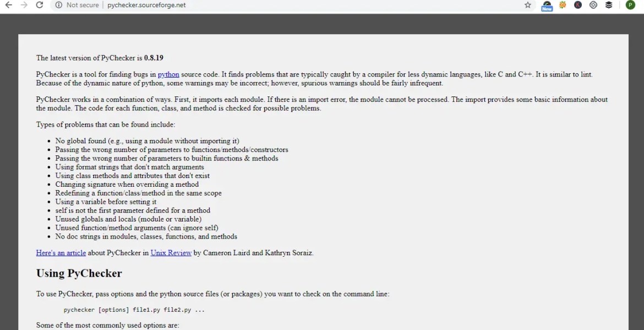This screenshot has width=644, height=330.
Task: Click the pychecker [options] command line text
Action: pos(134,310)
